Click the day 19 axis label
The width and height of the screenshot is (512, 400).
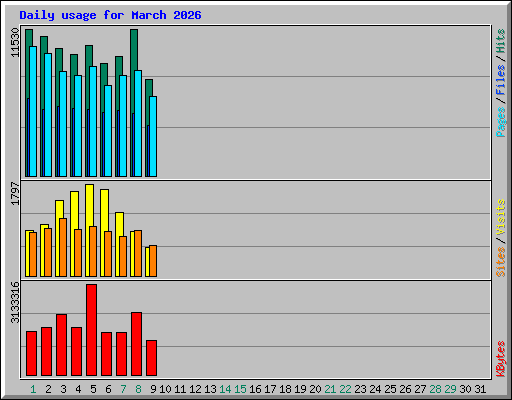click(x=300, y=389)
